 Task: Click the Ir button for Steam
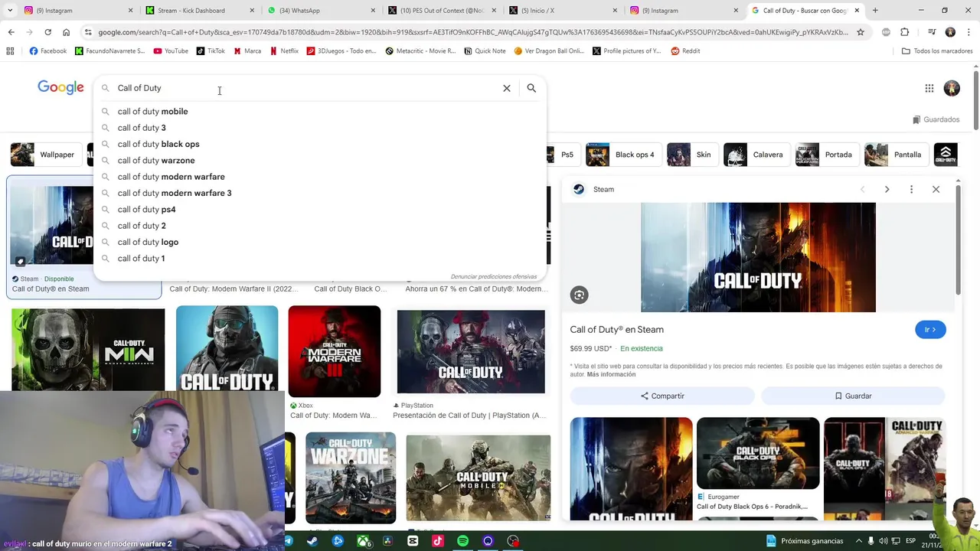tap(930, 330)
